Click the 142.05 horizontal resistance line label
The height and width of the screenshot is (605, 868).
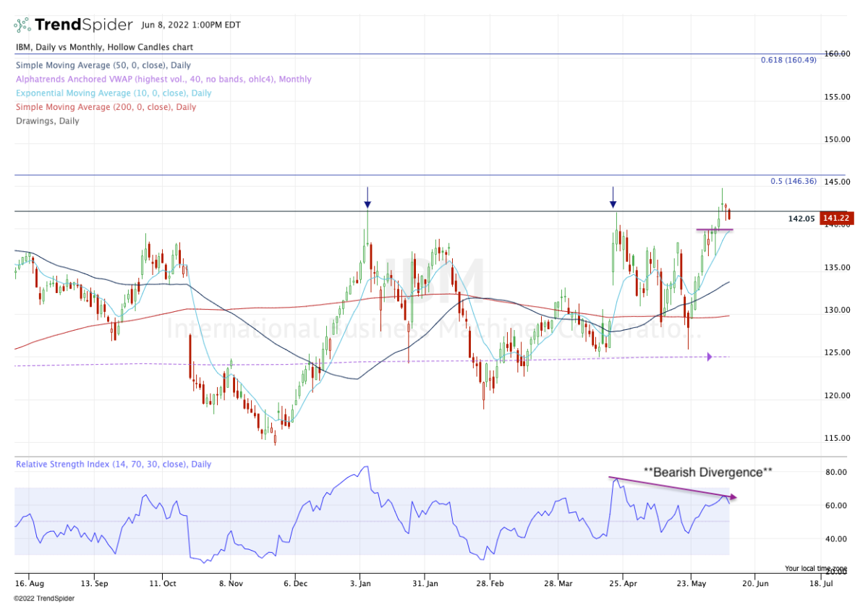801,218
